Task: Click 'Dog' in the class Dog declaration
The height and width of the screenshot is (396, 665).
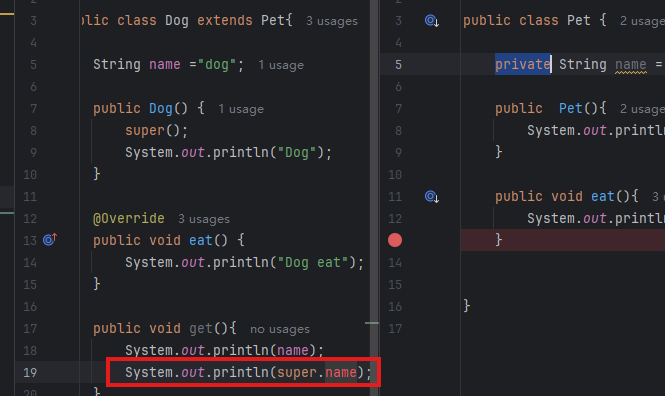Action: pos(177,20)
